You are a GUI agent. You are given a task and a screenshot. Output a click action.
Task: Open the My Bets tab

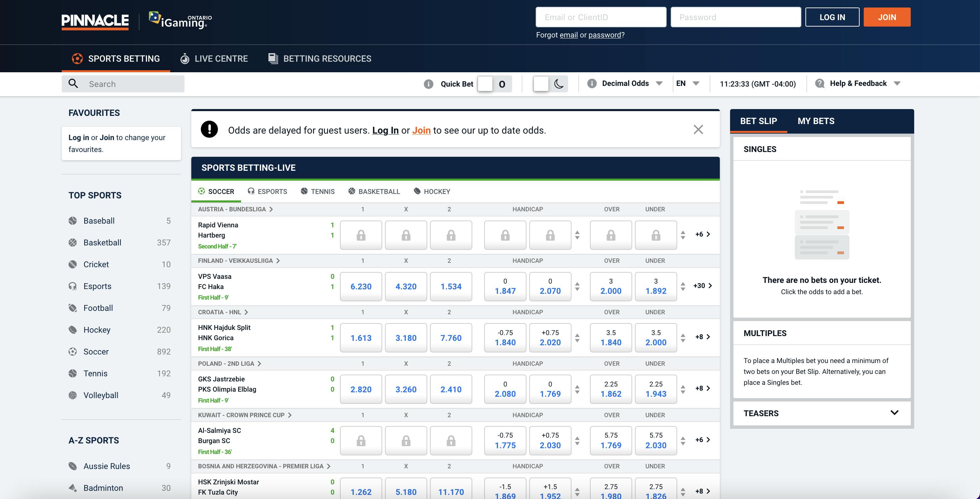[816, 121]
